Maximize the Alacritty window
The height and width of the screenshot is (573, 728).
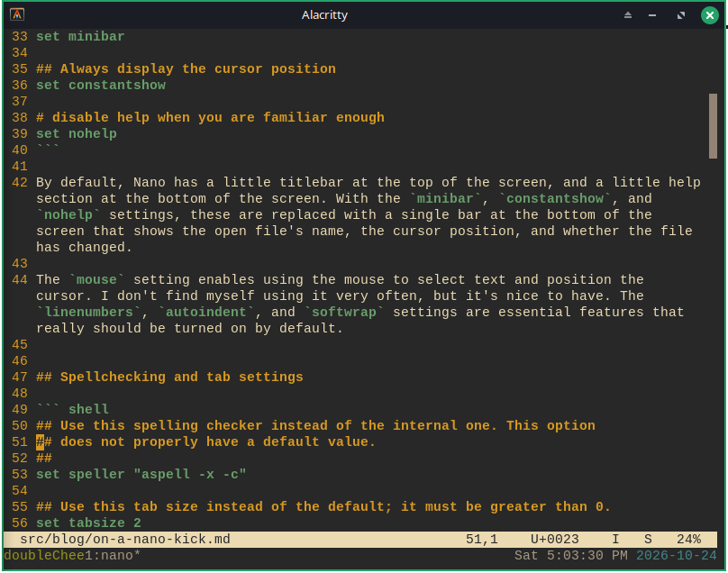point(681,15)
